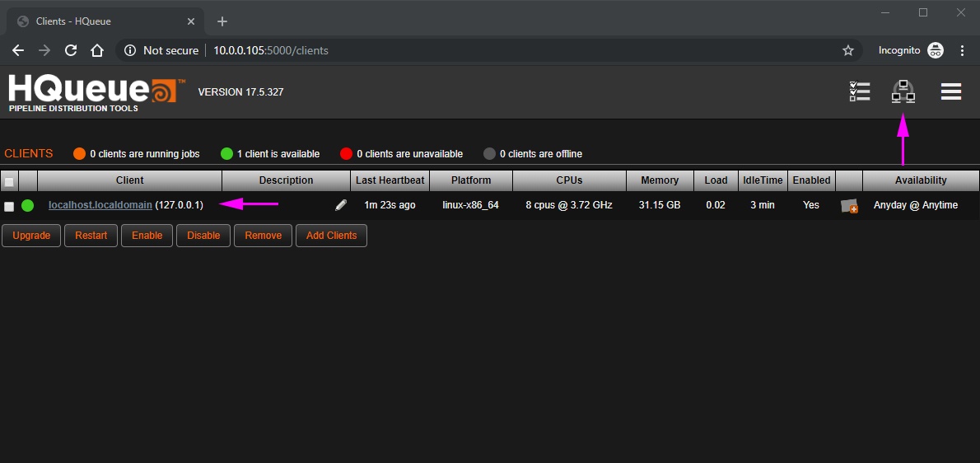Screen dimensions: 980x463
Task: Open a new browser tab
Action: (x=222, y=21)
